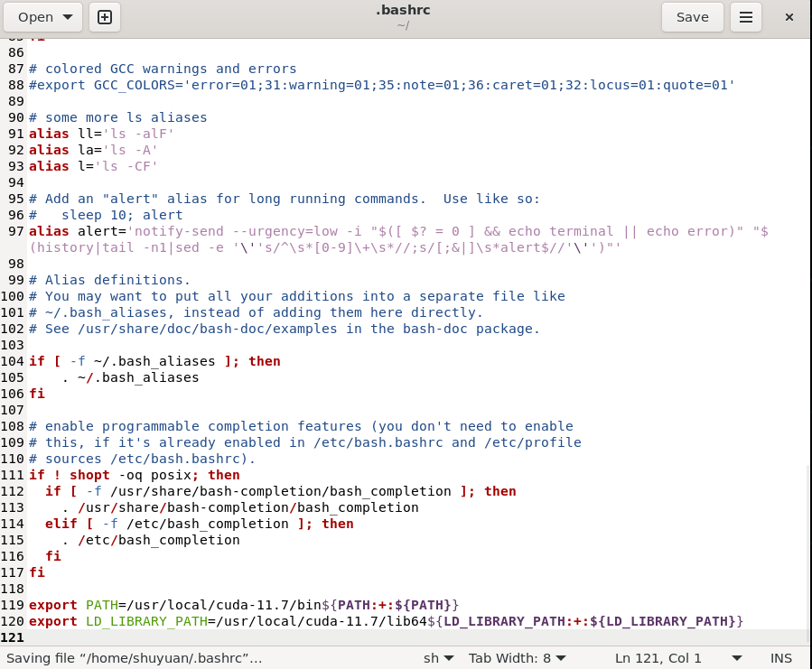Image resolution: width=812 pixels, height=669 pixels.
Task: Click the export PATH cuda-11.7 line
Action: point(244,605)
